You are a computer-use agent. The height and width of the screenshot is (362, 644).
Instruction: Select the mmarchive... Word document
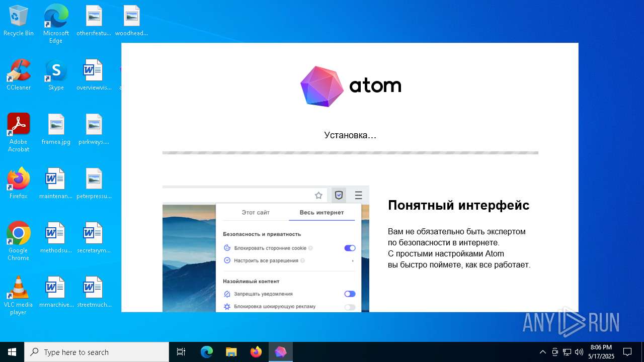(x=56, y=293)
